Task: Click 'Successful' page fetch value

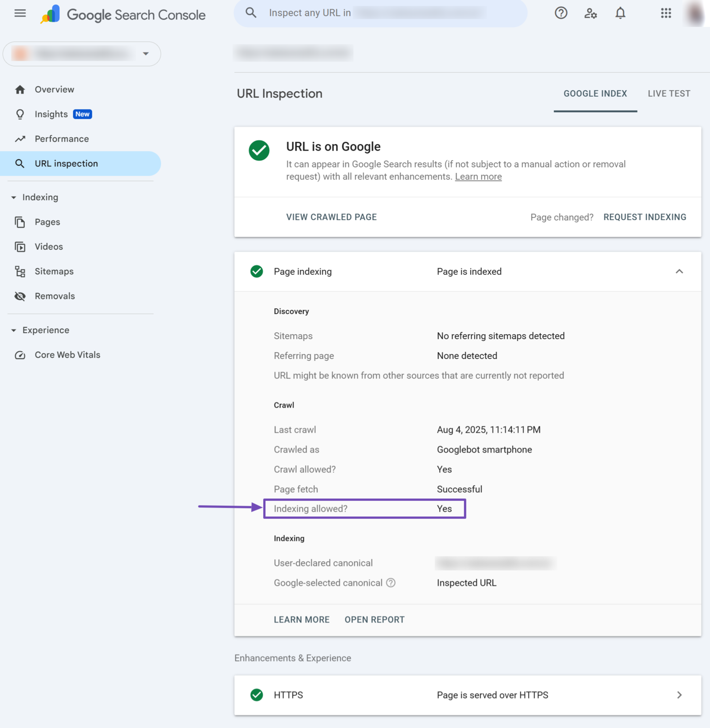Action: coord(459,489)
